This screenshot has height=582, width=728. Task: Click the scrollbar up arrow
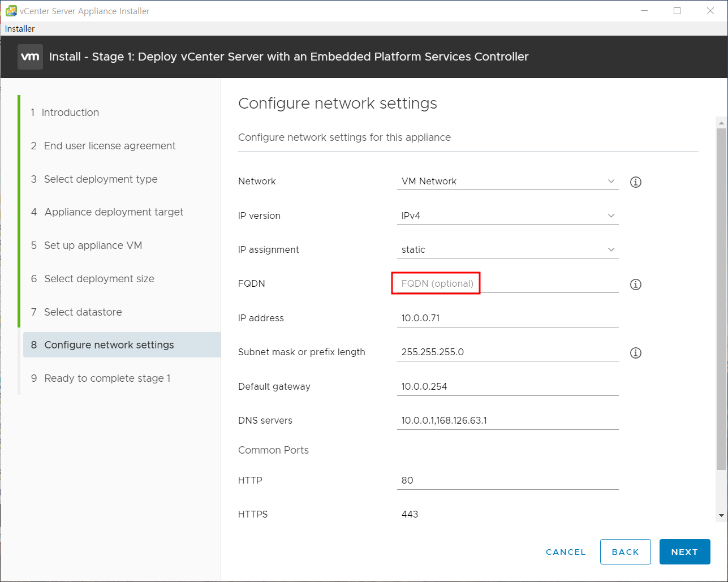[721, 122]
